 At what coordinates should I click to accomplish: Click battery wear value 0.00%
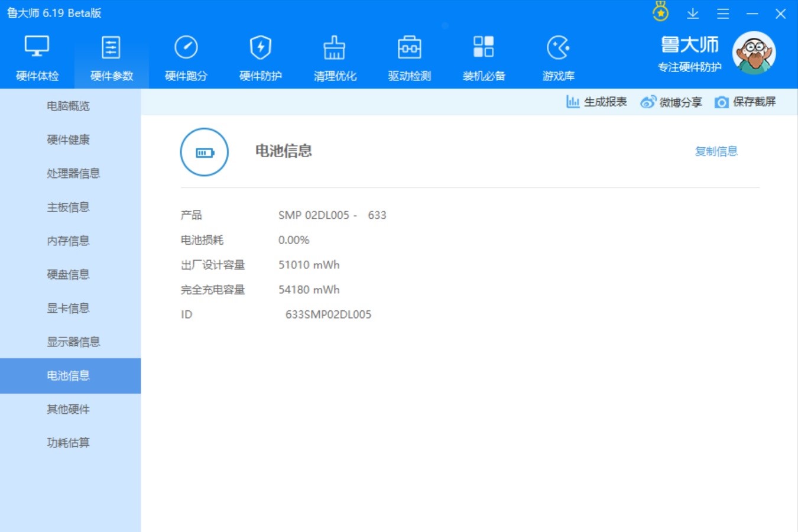pyautogui.click(x=294, y=240)
